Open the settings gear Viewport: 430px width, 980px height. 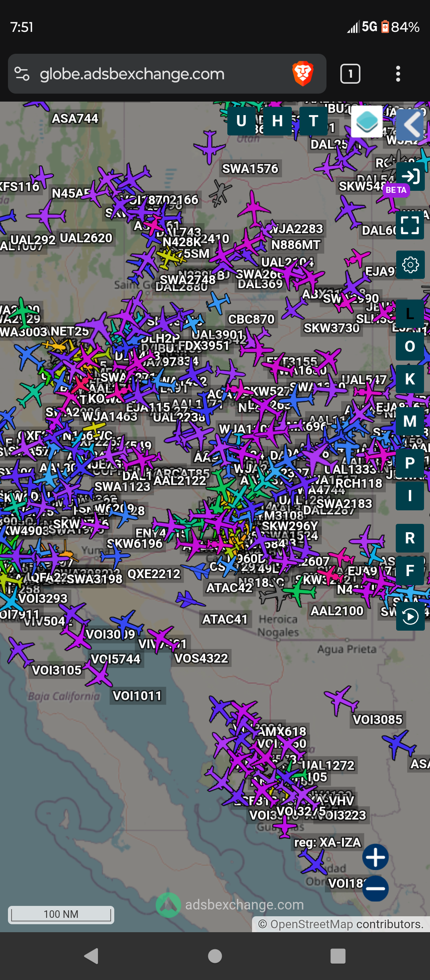pyautogui.click(x=410, y=265)
